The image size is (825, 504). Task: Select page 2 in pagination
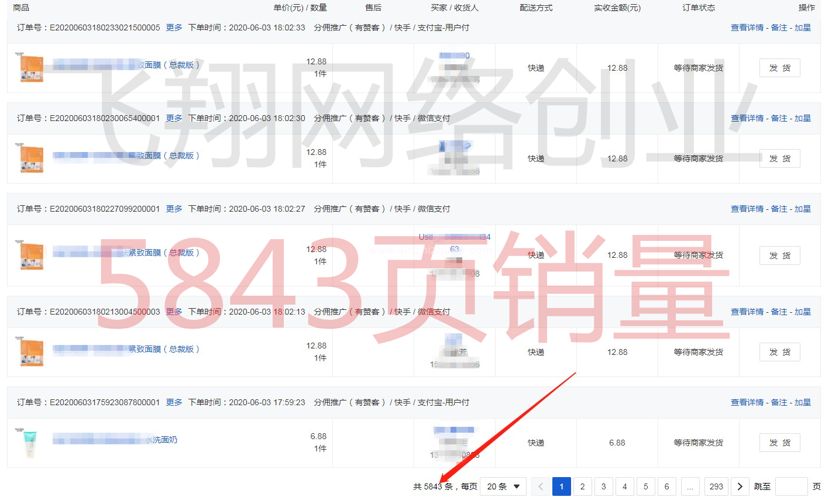(582, 486)
